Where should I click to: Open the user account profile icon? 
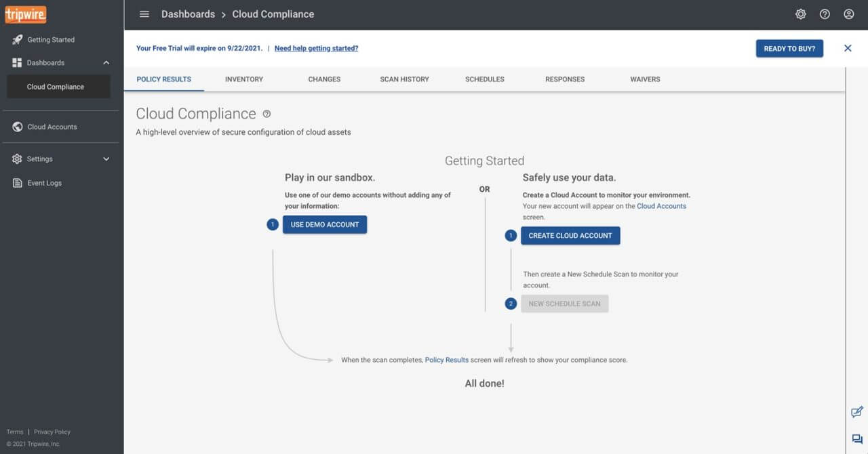(848, 14)
